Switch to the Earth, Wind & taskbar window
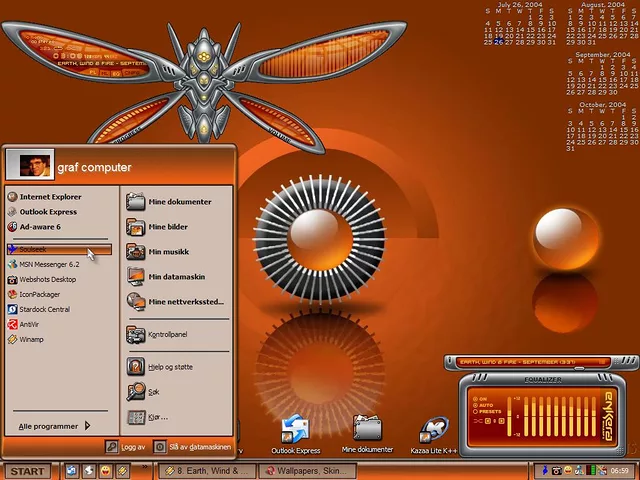This screenshot has width=640, height=480. coord(207,471)
